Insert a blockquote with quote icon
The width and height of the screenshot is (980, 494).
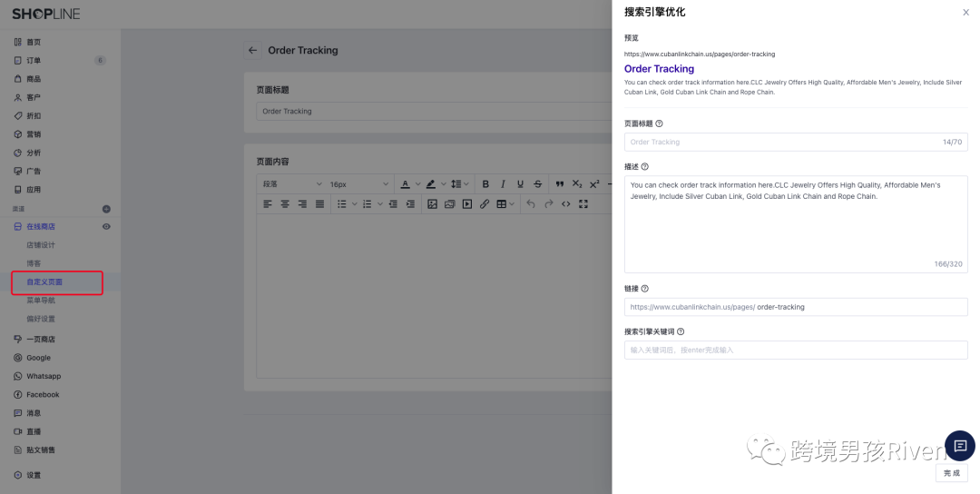pyautogui.click(x=560, y=183)
